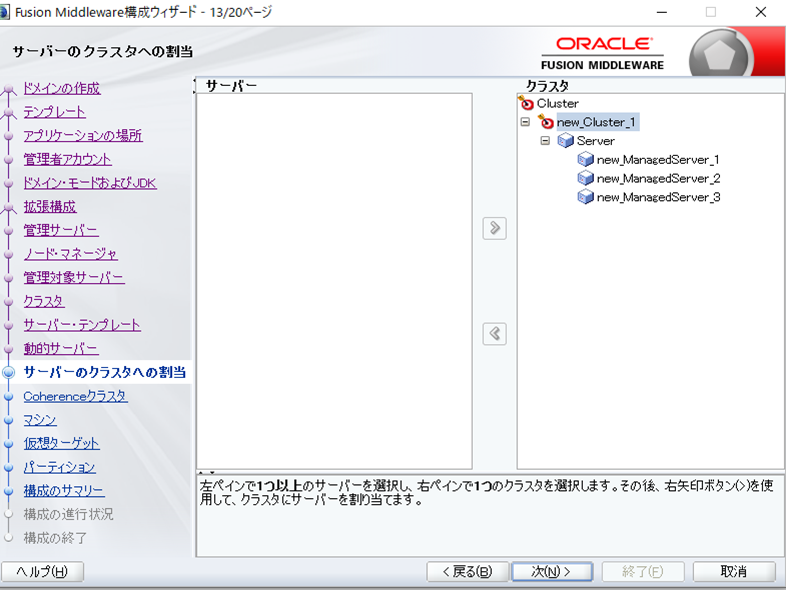Click the root Cluster folder icon
The image size is (786, 590).
pos(527,103)
